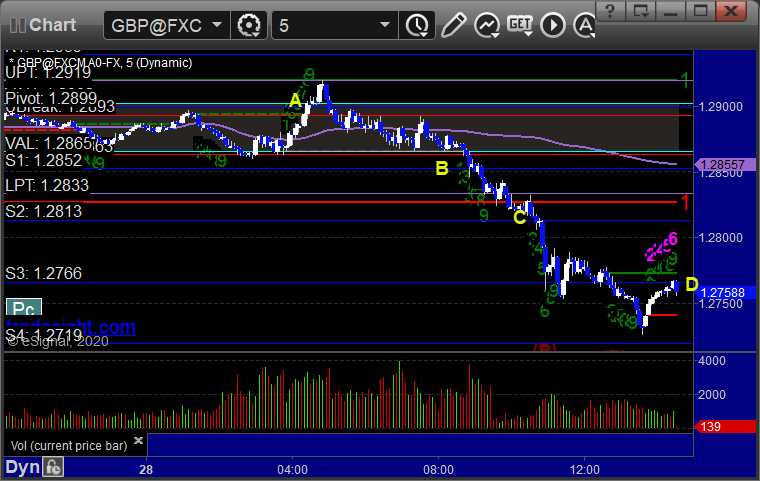Click the 139 volume value tag
Image resolution: width=760 pixels, height=481 pixels.
726,427
